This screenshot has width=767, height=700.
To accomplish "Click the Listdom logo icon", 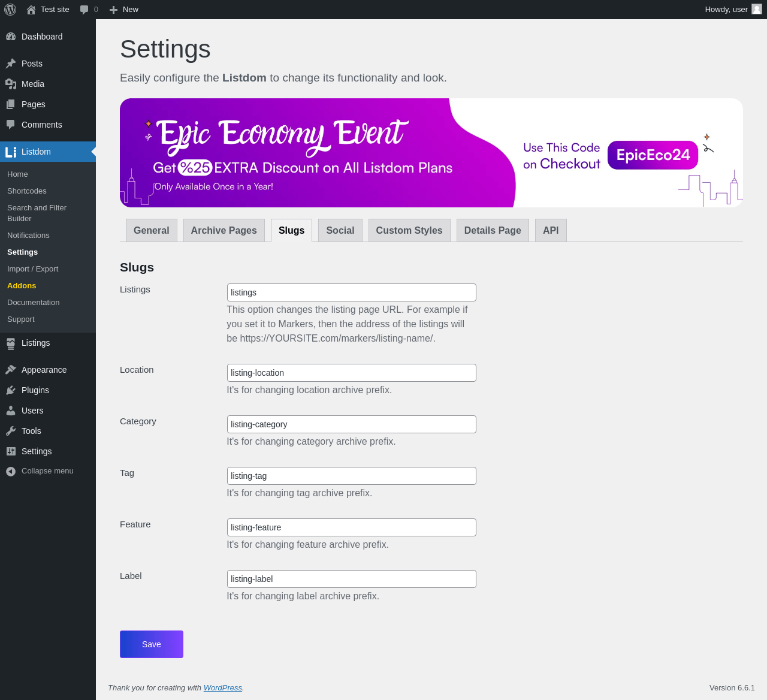I will [11, 152].
